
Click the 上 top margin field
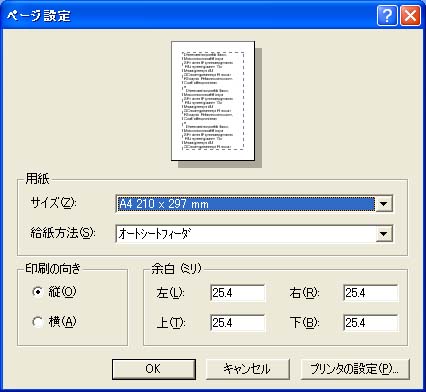[x=238, y=323]
